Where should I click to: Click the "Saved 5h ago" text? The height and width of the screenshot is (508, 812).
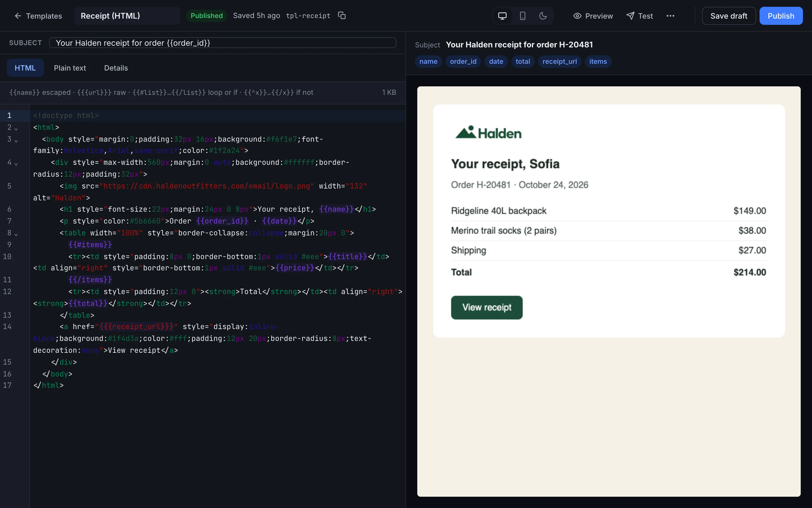click(x=256, y=16)
